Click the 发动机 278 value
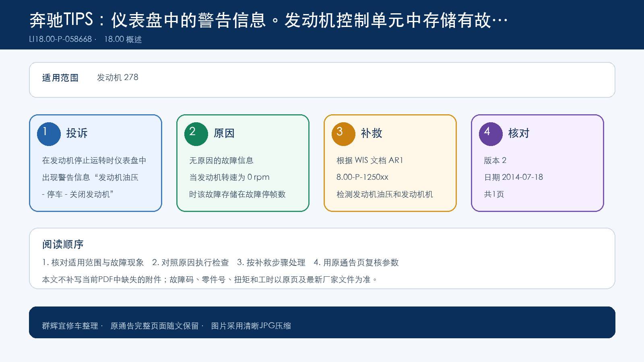The image size is (644, 362). [118, 77]
